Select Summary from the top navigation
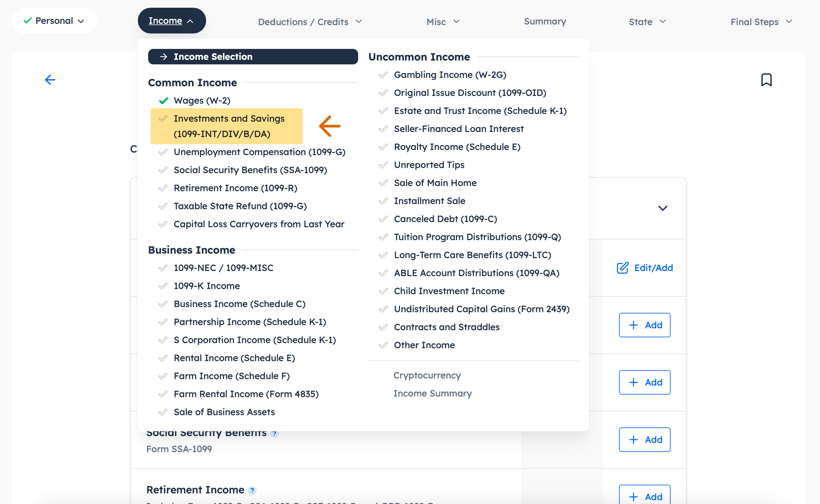 click(x=545, y=21)
